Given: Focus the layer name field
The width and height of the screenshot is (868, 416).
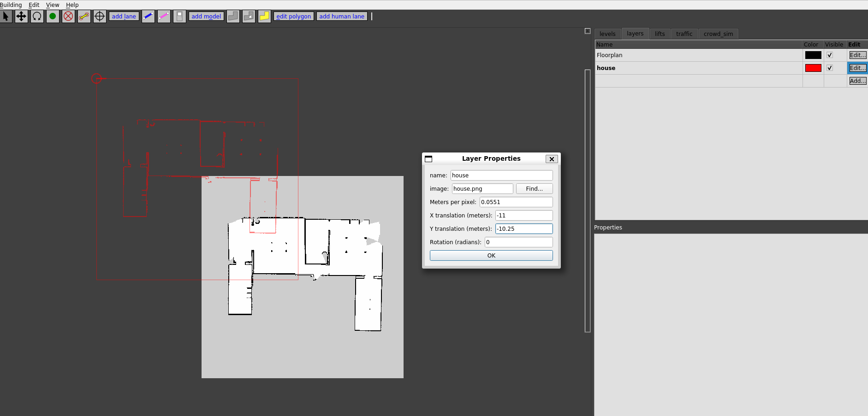Looking at the screenshot, I should 501,176.
